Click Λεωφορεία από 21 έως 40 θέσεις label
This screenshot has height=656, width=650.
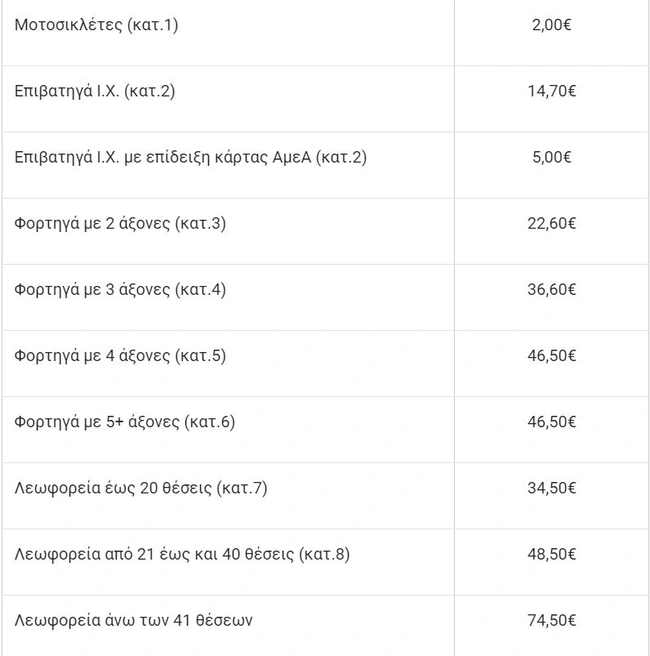point(182,554)
